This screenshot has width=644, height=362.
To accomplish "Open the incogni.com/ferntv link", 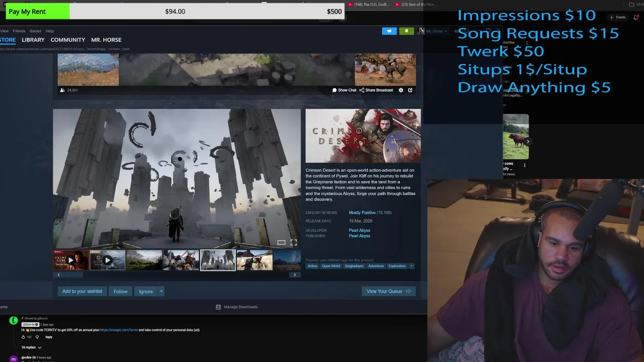I will pyautogui.click(x=119, y=330).
